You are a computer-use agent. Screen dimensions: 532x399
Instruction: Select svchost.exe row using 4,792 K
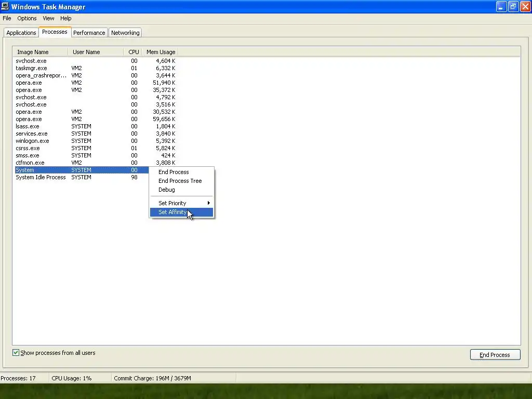coord(96,97)
